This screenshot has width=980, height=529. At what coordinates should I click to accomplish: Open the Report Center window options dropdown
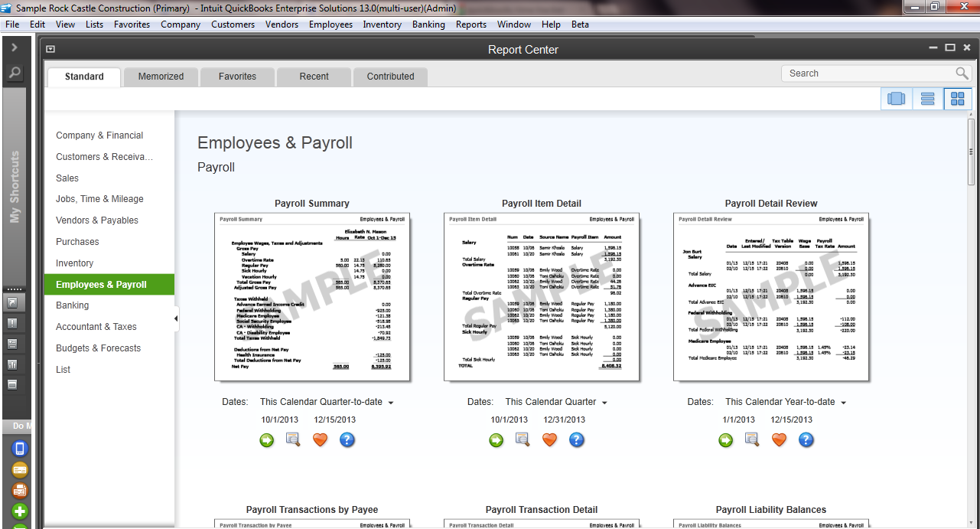[50, 49]
